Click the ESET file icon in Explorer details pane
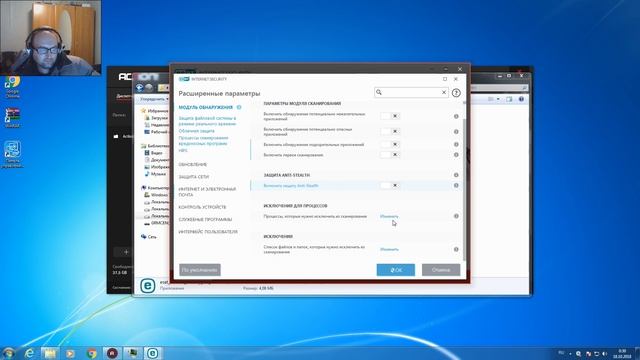Screen dimensions: 640x360 coord(147,285)
